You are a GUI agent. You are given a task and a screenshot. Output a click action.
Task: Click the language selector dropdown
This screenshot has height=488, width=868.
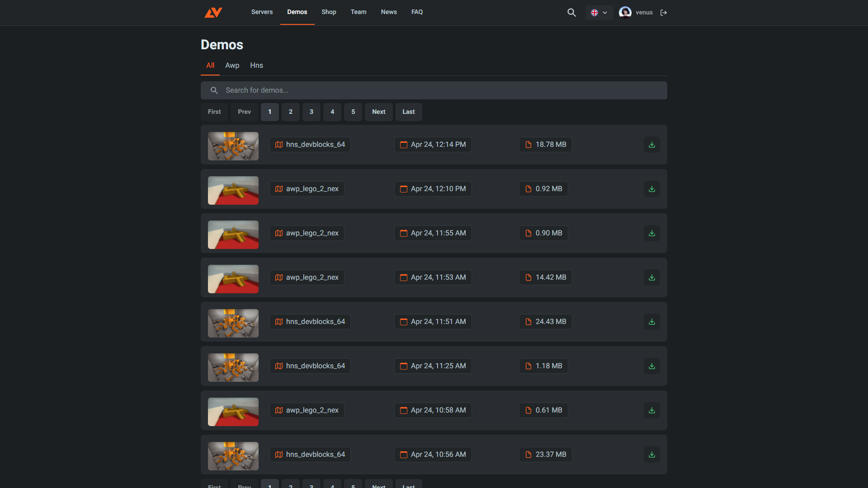[x=599, y=12]
